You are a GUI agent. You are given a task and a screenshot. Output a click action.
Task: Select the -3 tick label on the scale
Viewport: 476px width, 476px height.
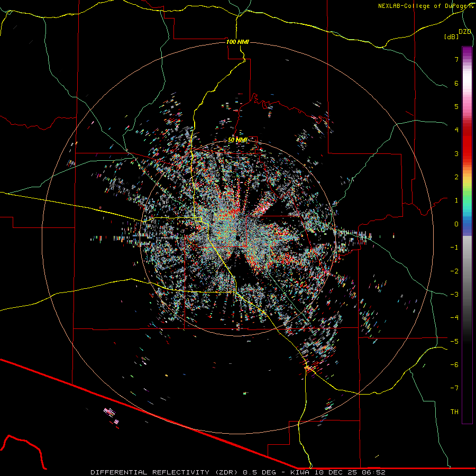(x=454, y=295)
